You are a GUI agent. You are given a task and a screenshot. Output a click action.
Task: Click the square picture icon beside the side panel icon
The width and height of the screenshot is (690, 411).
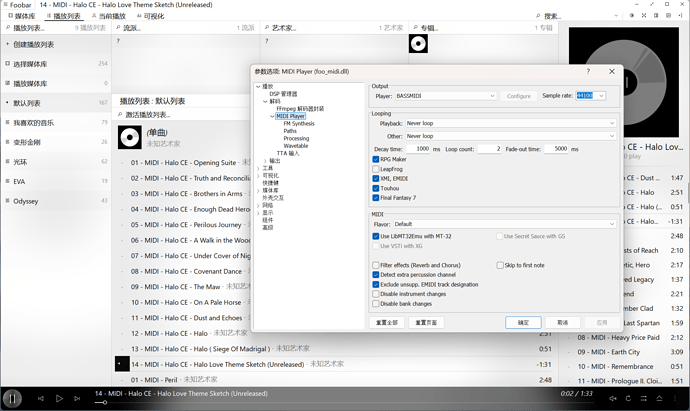click(668, 15)
